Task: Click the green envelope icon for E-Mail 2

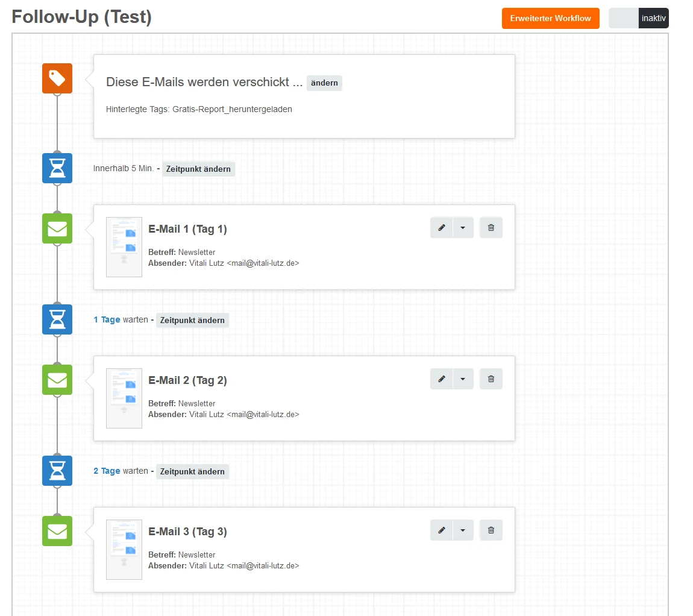Action: (x=57, y=380)
